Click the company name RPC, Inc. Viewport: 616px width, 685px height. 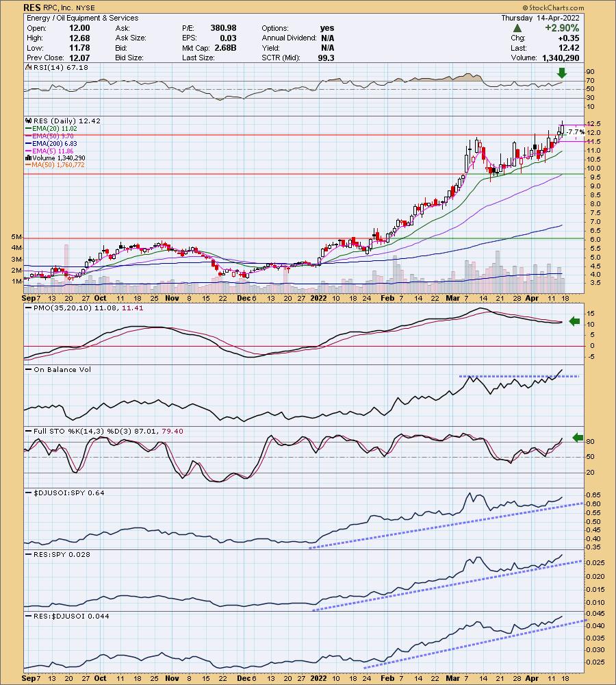(58, 8)
